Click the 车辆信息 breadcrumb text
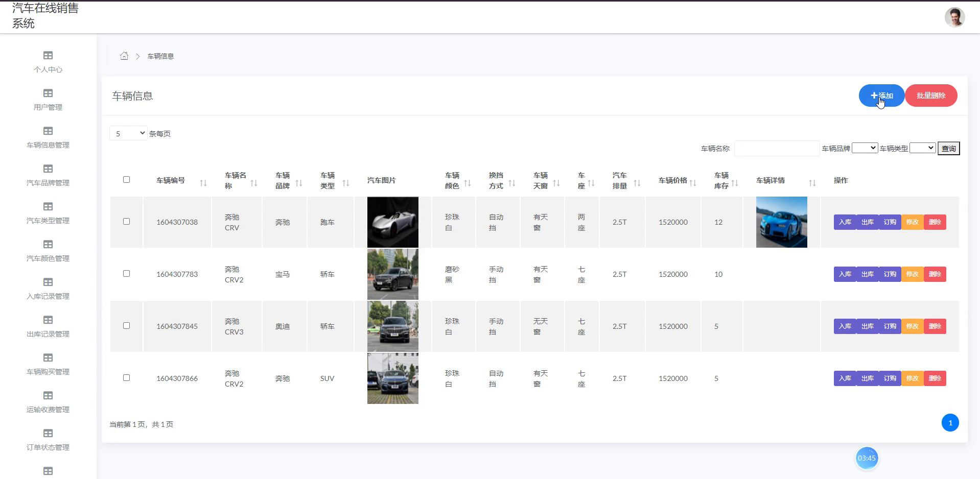Image resolution: width=980 pixels, height=479 pixels. point(160,56)
